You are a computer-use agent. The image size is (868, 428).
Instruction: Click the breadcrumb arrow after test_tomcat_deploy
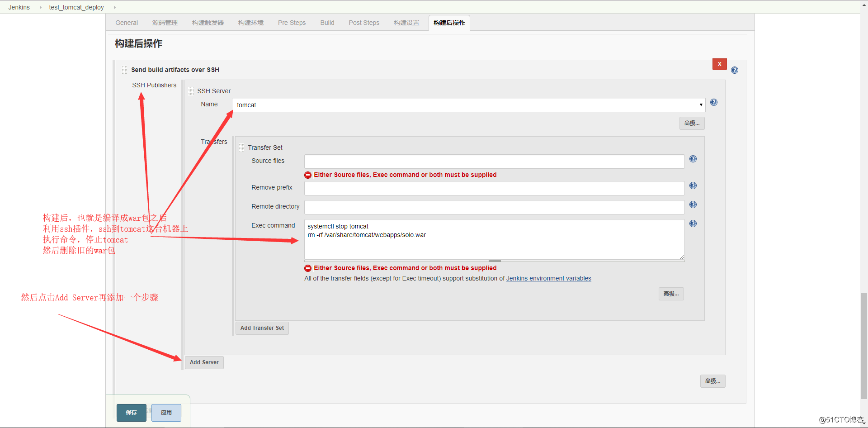[114, 7]
